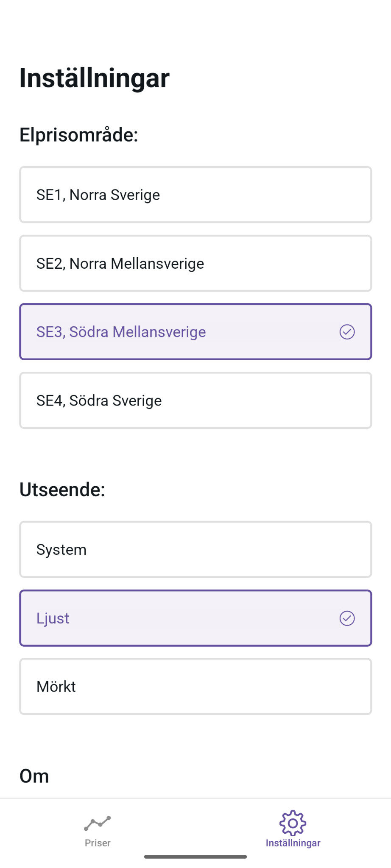The height and width of the screenshot is (868, 391).
Task: Tap the Inställningar tab label
Action: (x=293, y=843)
